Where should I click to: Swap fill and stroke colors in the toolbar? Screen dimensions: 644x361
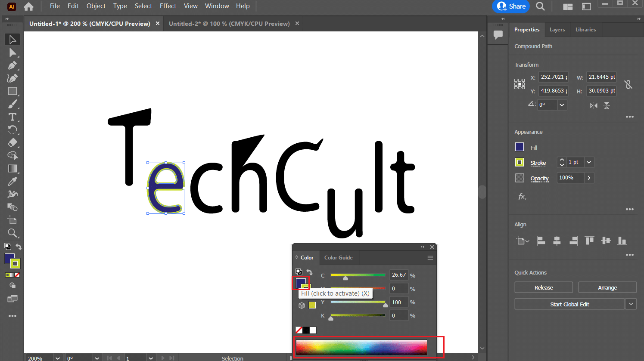(x=18, y=247)
